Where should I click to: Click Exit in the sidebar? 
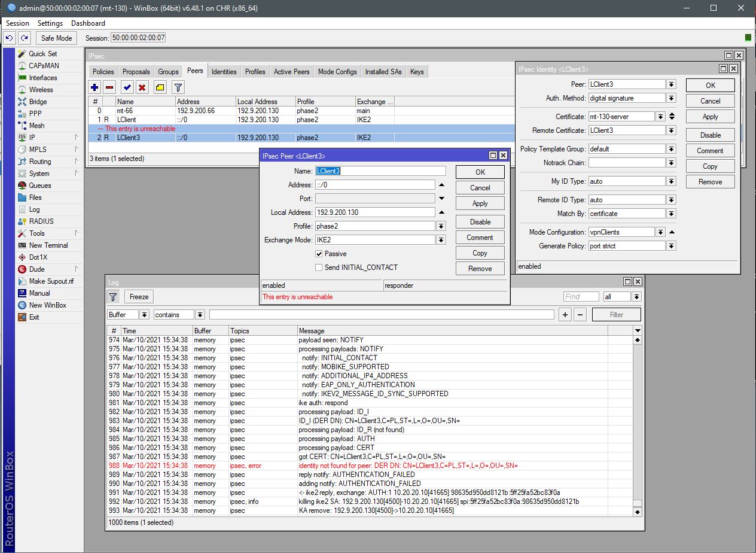(x=34, y=317)
